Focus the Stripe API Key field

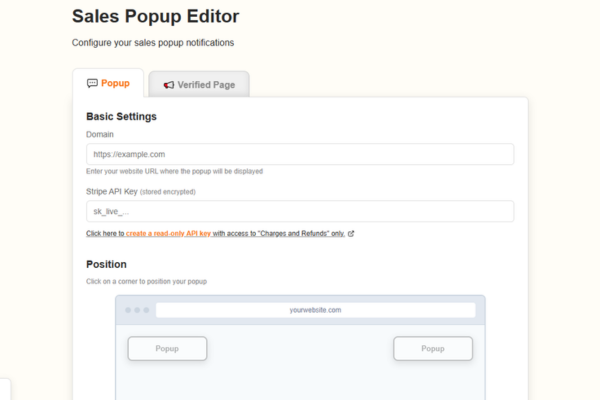pos(300,211)
